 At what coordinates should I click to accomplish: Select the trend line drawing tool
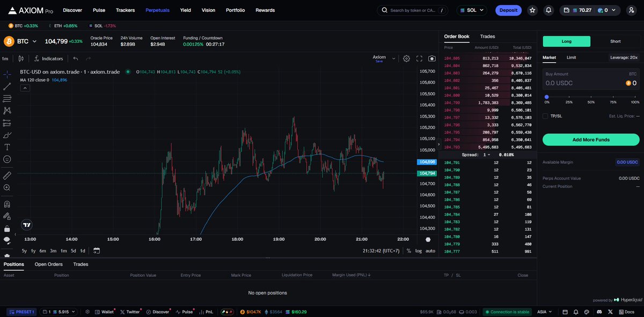click(7, 86)
